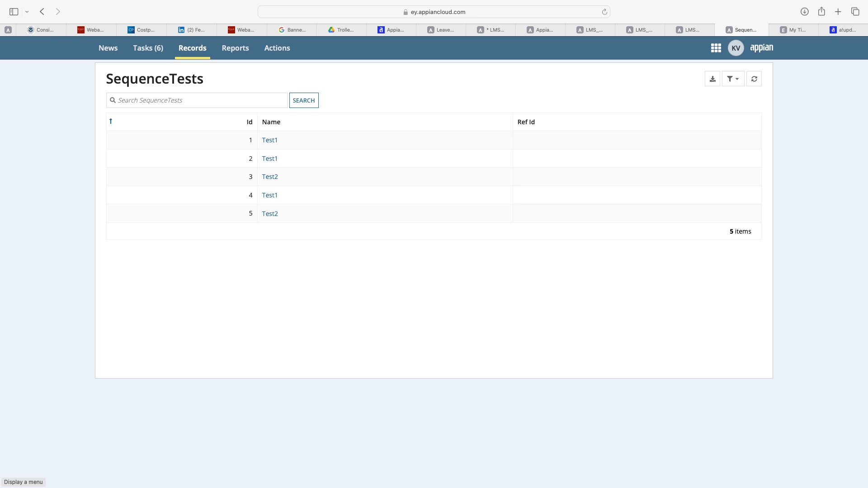
Task: Refresh the SequenceTests record list
Action: (754, 79)
